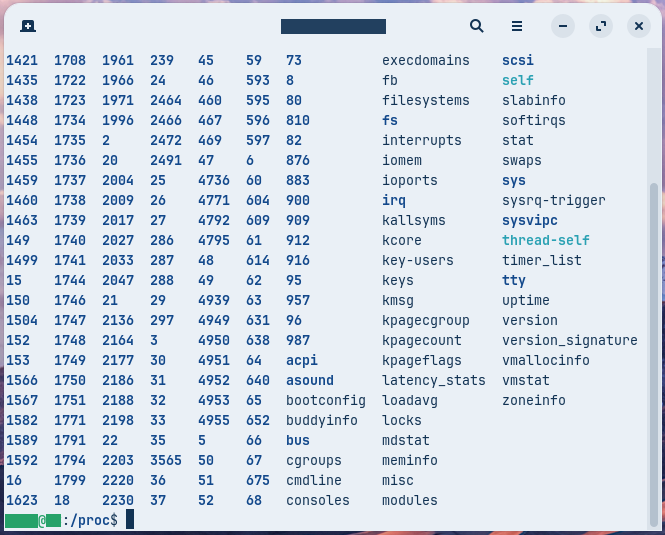Viewport: 665px width, 535px height.
Task: Click the version_signature file name
Action: click(570, 340)
